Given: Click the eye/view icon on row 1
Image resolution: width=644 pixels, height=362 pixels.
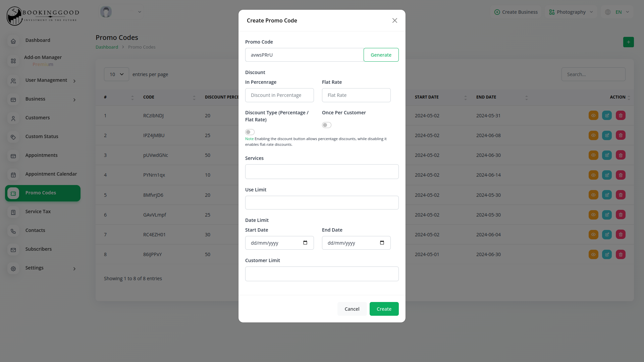Looking at the screenshot, I should (x=594, y=115).
